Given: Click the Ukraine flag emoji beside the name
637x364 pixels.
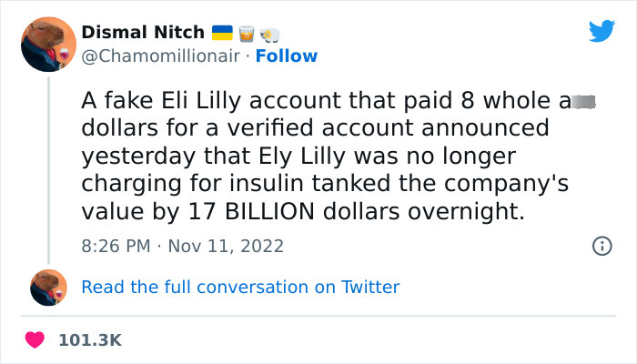Looking at the screenshot, I should (x=222, y=33).
